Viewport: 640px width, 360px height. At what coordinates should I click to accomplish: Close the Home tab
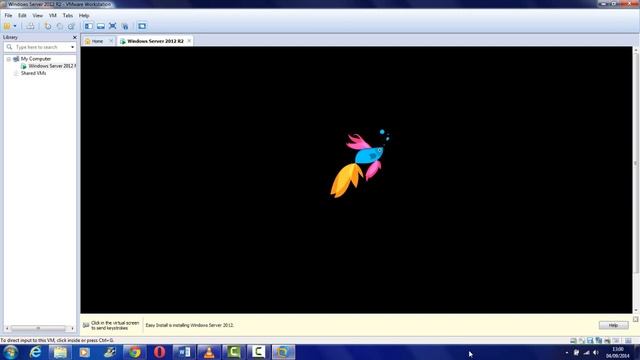coord(111,41)
